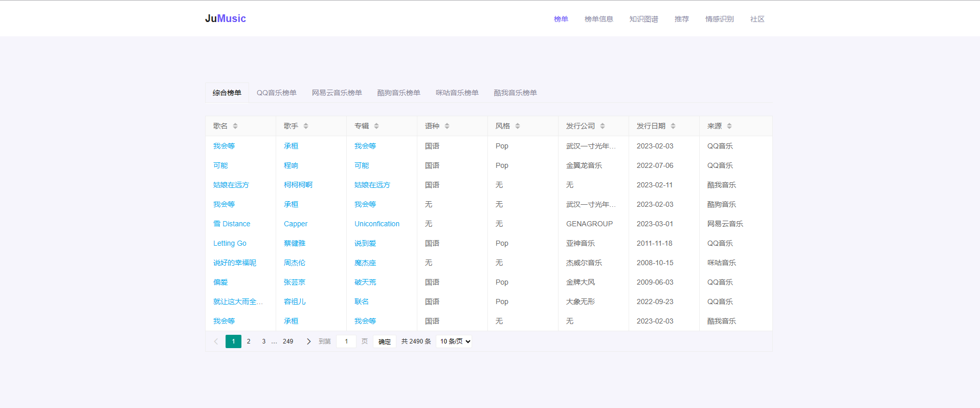Open singer 容祖儿
980x408 pixels.
[x=295, y=302]
